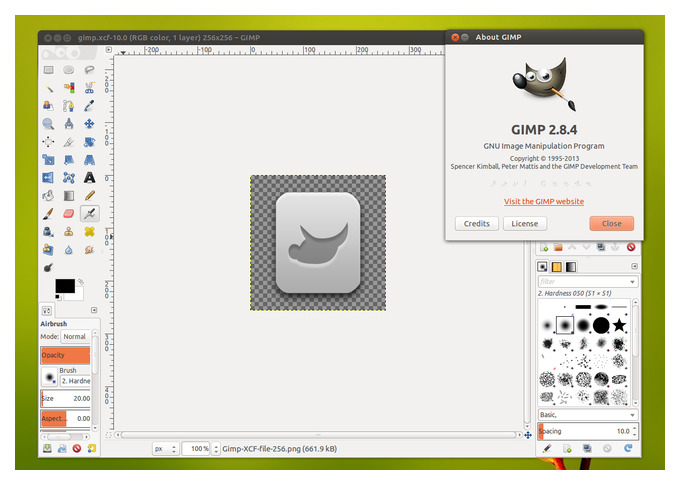Screen dimensions: 680x485
Task: Select the Text tool
Action: click(x=89, y=177)
